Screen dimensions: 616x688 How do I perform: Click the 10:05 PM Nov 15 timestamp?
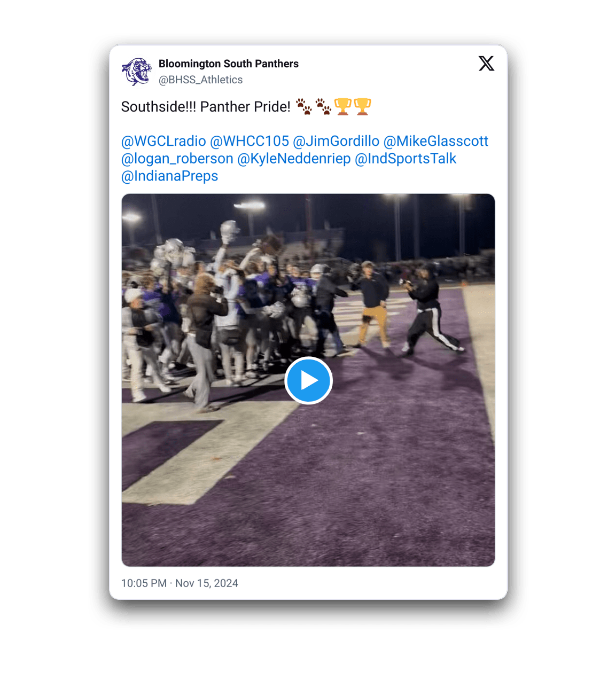tap(180, 583)
